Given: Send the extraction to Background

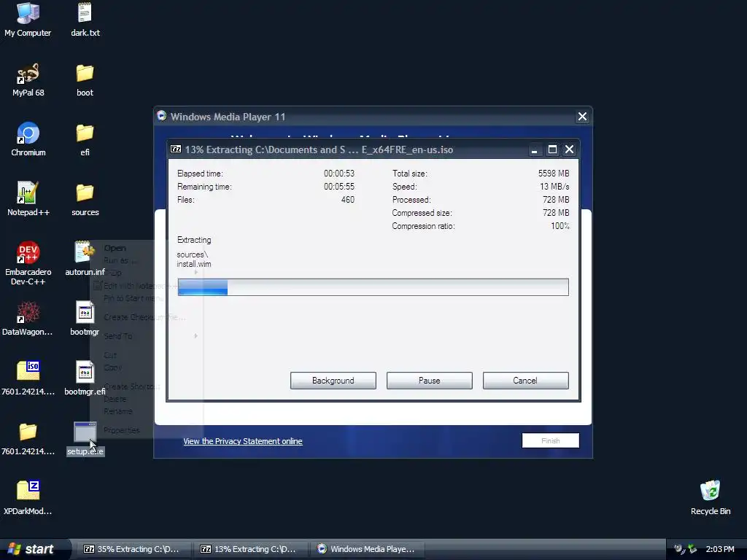Looking at the screenshot, I should (333, 381).
